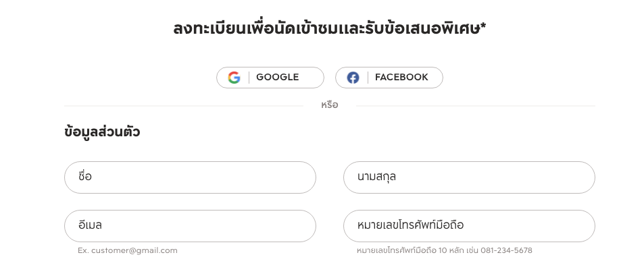Select the อีเมล email input field

(x=190, y=226)
